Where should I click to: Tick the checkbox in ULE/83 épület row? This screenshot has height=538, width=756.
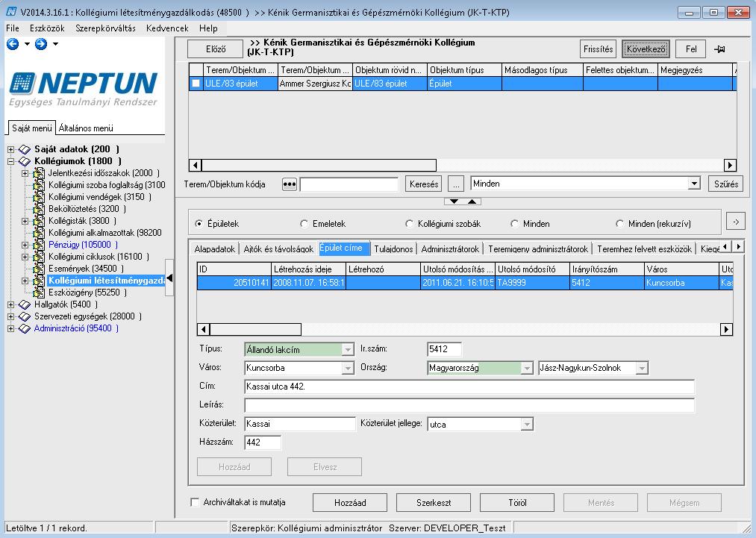tap(196, 84)
